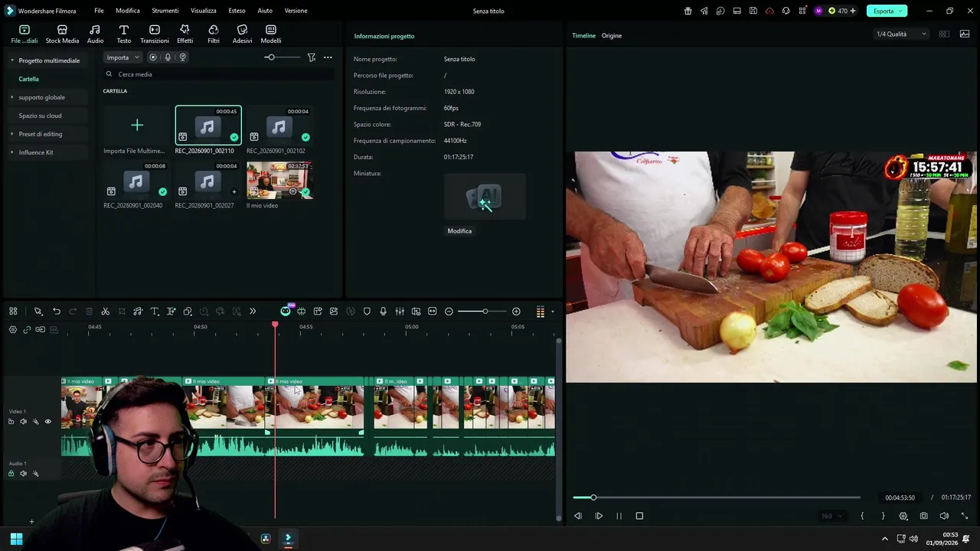Select Il mio video thumbnail
Screen dimensions: 980x551
pos(279,181)
